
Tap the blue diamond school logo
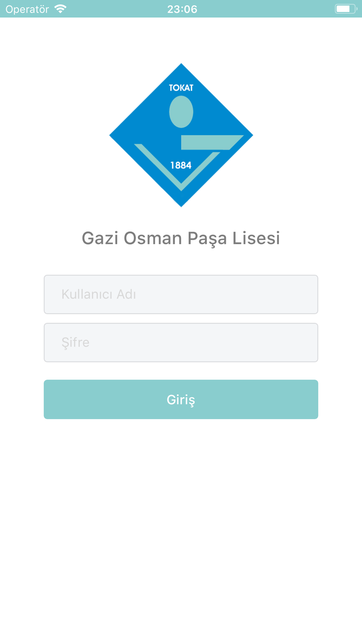pos(181,135)
